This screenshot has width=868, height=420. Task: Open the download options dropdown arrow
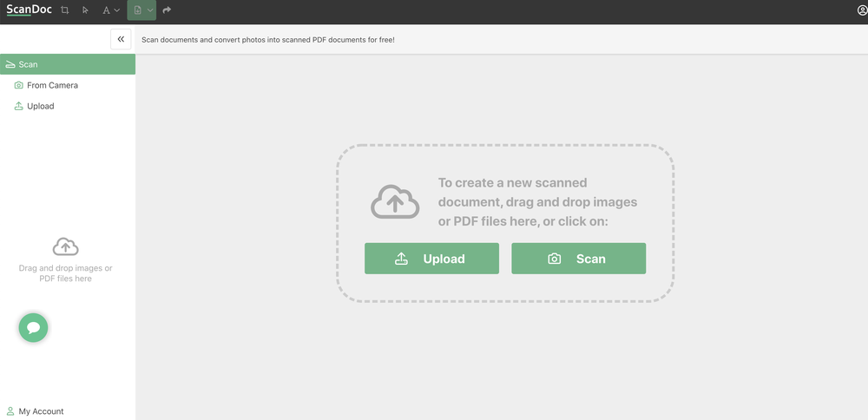[x=150, y=10]
